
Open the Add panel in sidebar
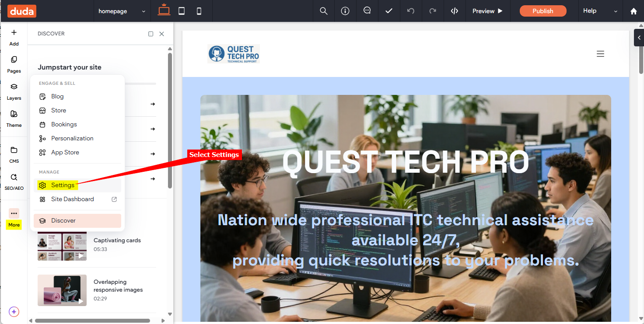[14, 38]
